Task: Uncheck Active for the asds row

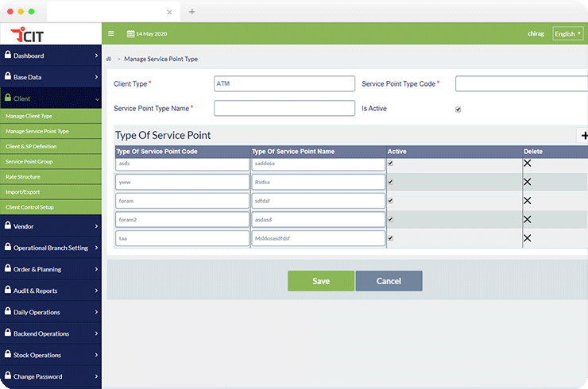Action: [x=390, y=163]
